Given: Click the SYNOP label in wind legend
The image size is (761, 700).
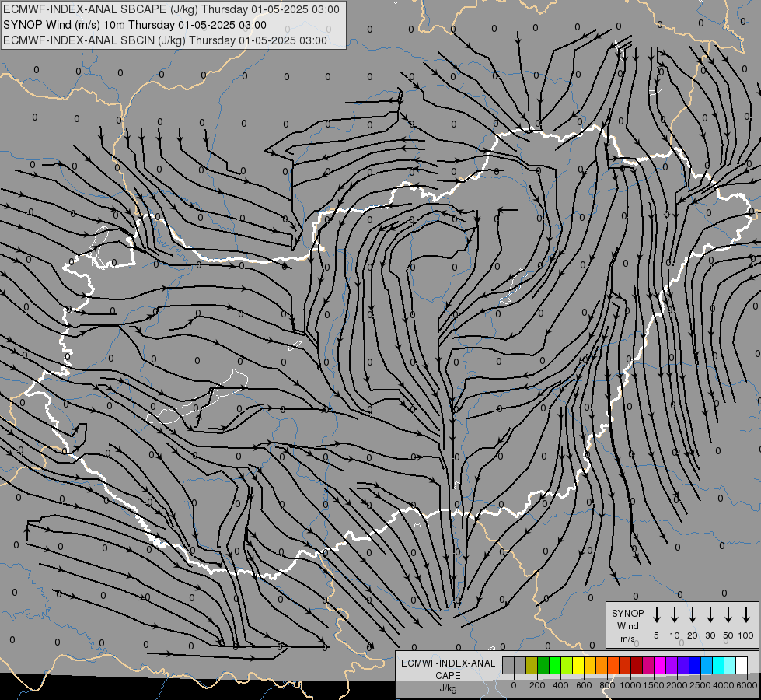Looking at the screenshot, I should point(627,613).
